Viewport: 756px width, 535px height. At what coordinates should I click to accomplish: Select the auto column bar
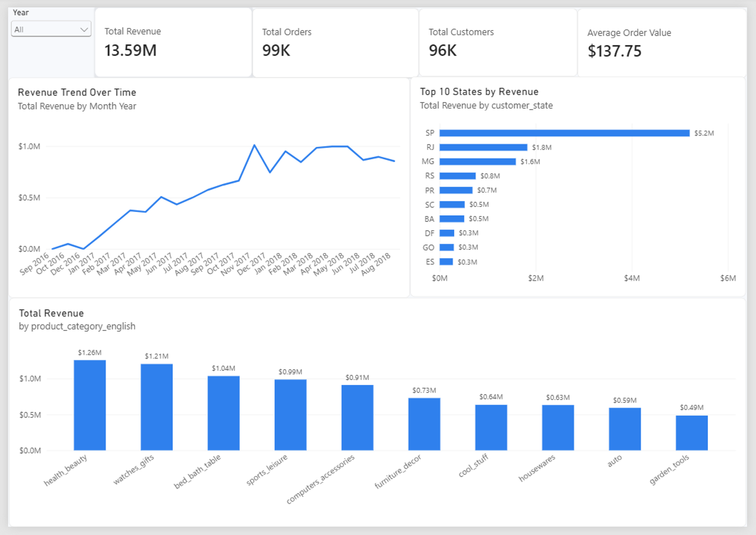(x=625, y=429)
